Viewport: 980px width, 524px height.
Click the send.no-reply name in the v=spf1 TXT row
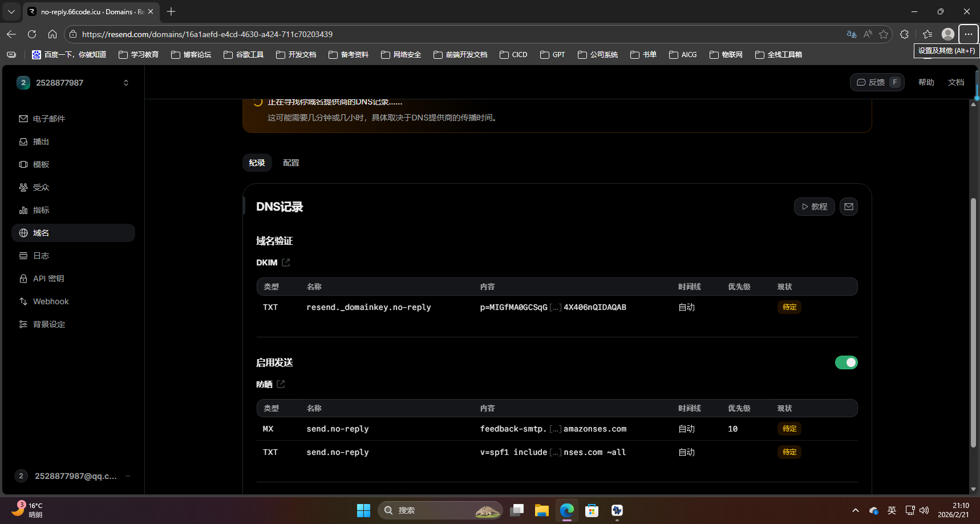pyautogui.click(x=338, y=452)
